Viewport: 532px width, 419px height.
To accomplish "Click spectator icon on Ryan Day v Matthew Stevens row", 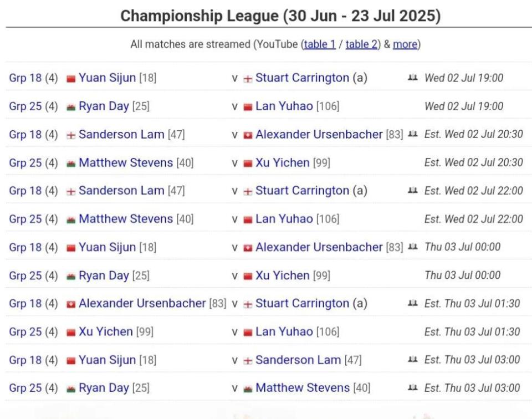I will tap(412, 387).
